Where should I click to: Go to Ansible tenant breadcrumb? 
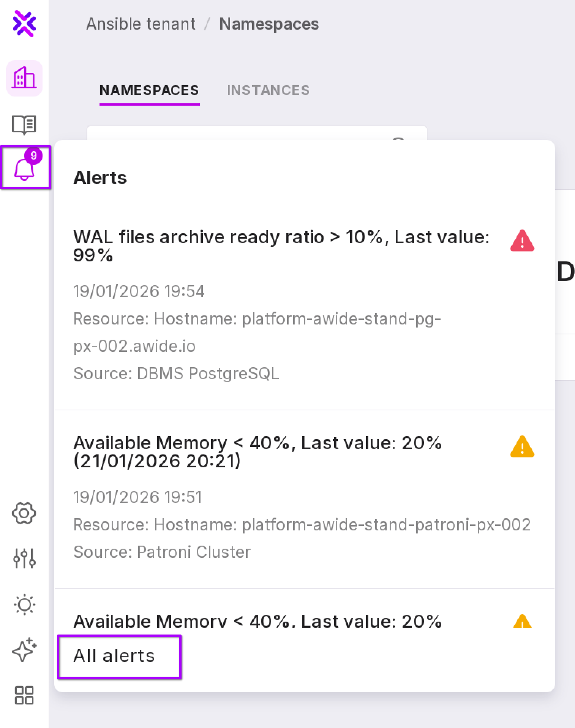141,24
